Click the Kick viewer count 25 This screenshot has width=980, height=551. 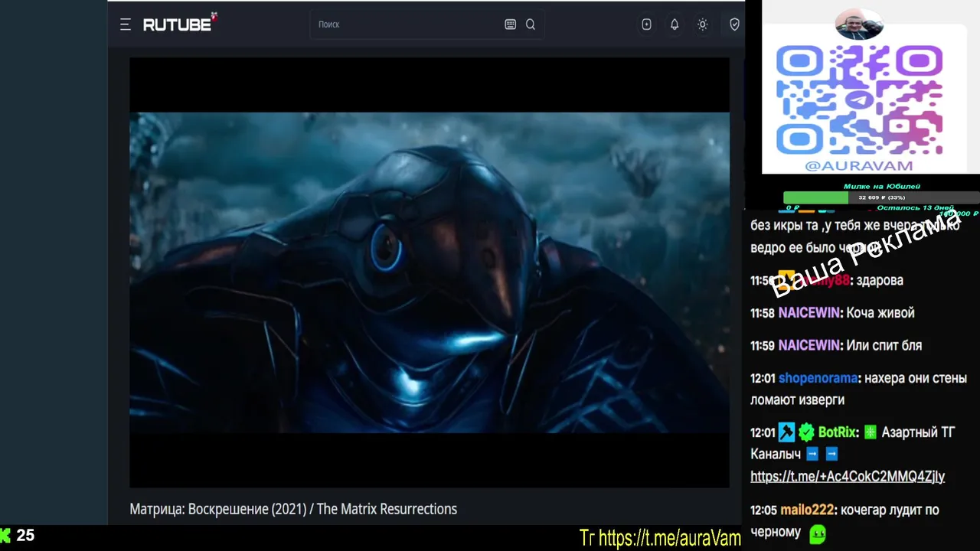(25, 536)
